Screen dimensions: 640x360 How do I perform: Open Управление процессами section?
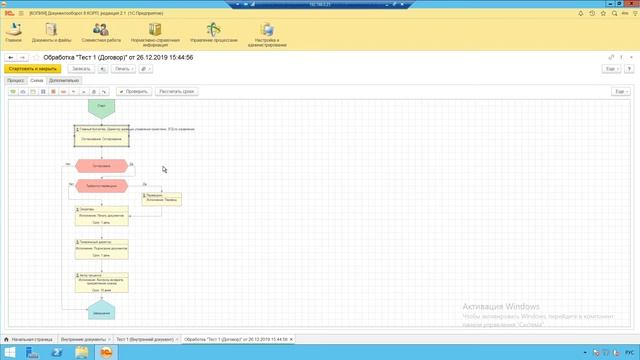click(x=213, y=33)
